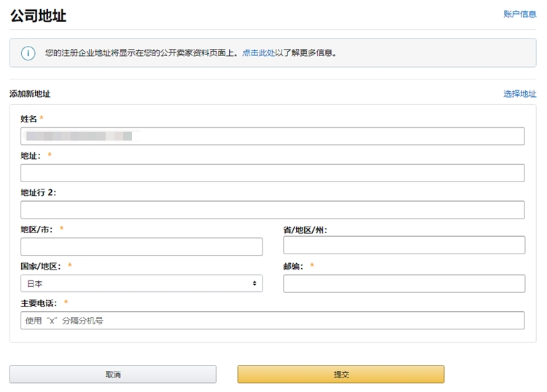Submit the form with 提交 button

341,375
